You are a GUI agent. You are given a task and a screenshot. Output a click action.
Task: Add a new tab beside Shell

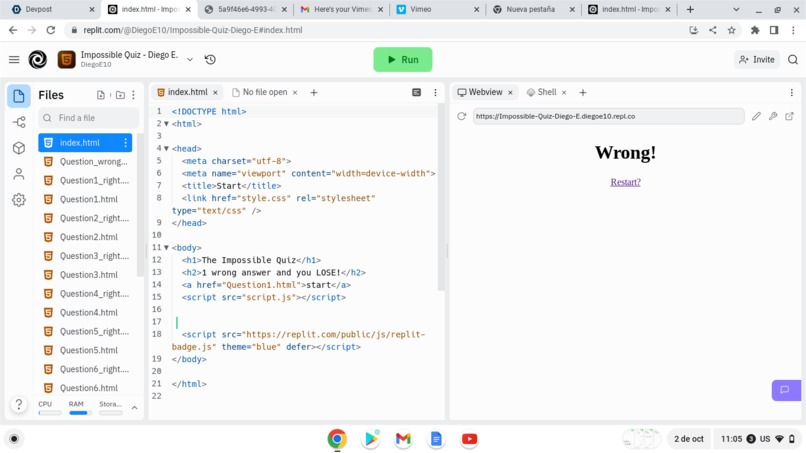point(582,93)
